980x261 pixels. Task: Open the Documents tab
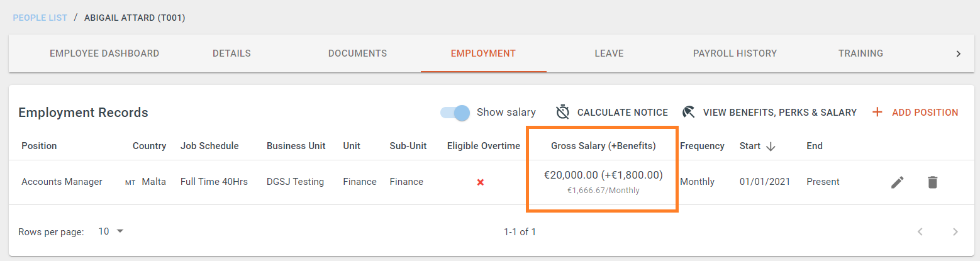coord(357,53)
